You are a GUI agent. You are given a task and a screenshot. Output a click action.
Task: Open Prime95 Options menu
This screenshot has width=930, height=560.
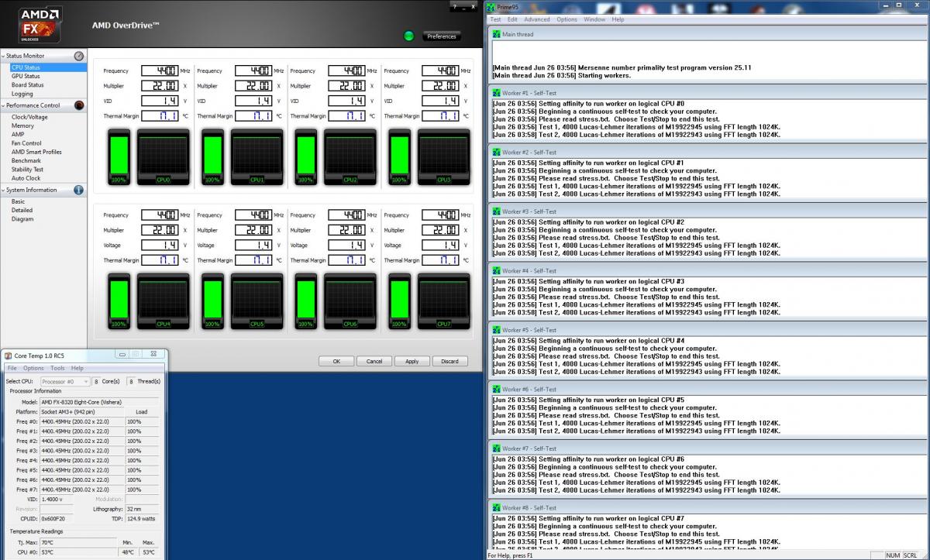(567, 19)
